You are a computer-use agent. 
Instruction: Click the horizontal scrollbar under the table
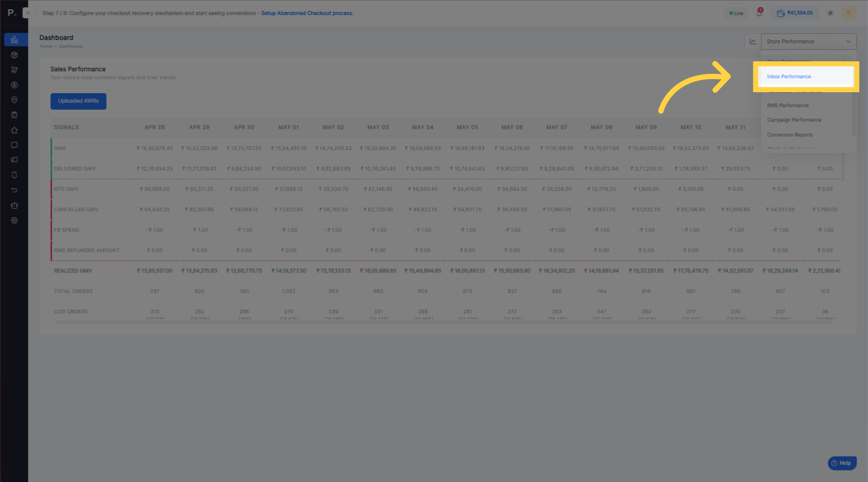coord(444,322)
